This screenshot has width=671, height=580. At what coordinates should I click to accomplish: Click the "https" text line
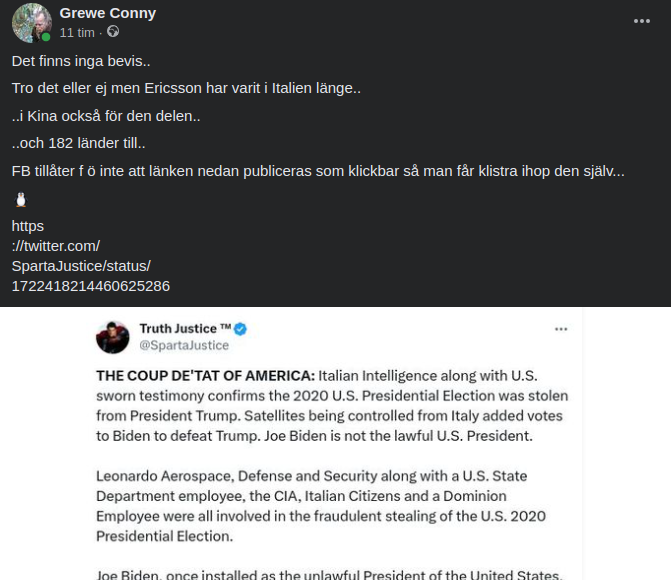tap(28, 226)
